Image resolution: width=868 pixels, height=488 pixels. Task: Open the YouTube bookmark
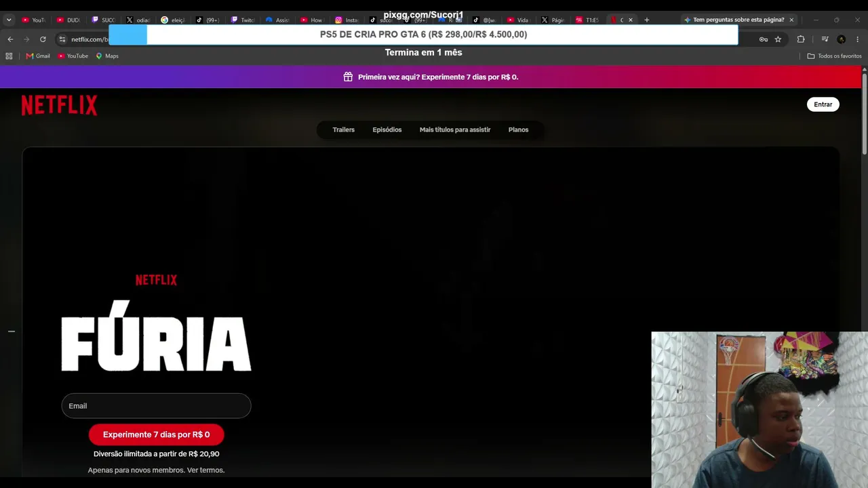pos(73,56)
